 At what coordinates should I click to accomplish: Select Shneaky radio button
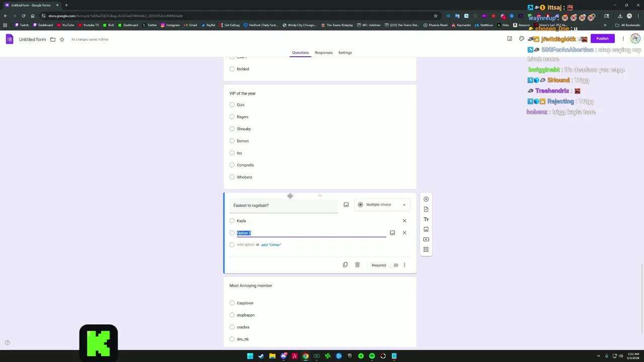point(232,129)
